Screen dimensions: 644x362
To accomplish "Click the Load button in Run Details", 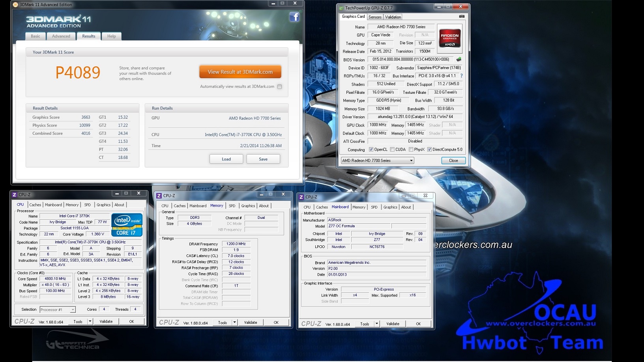I will (226, 159).
